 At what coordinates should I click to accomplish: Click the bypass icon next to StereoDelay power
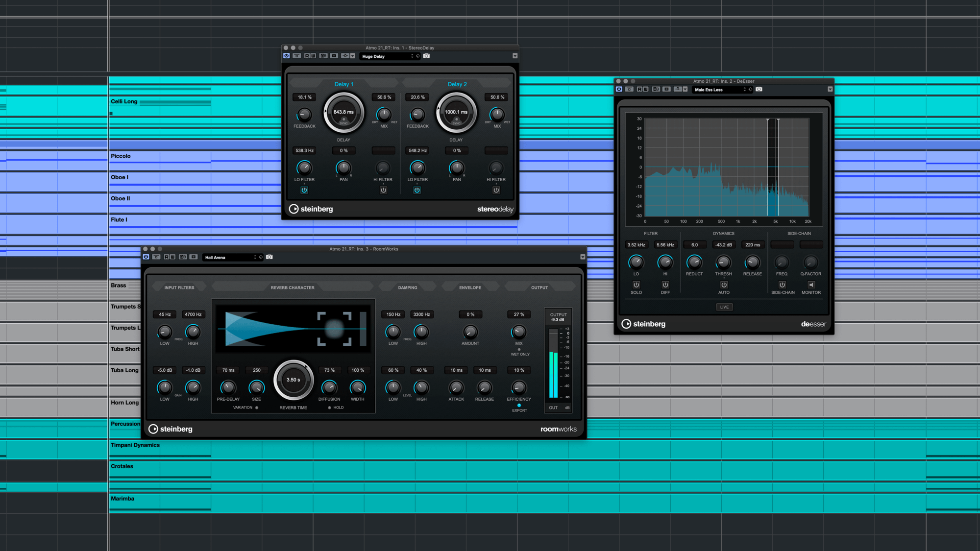[x=297, y=56]
